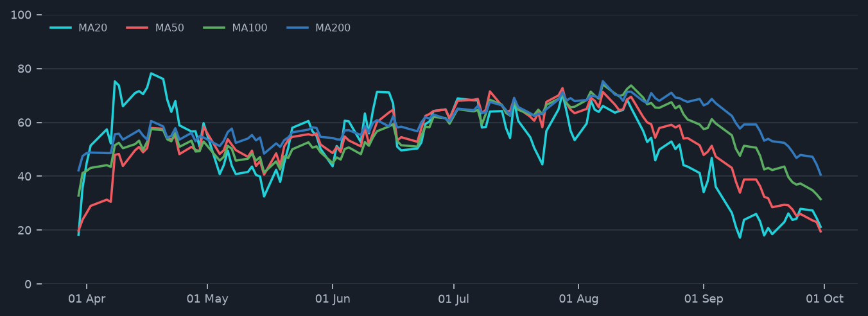The width and height of the screenshot is (868, 316).
Task: Select the 01 Apr x-axis tick label
Action: click(x=87, y=299)
